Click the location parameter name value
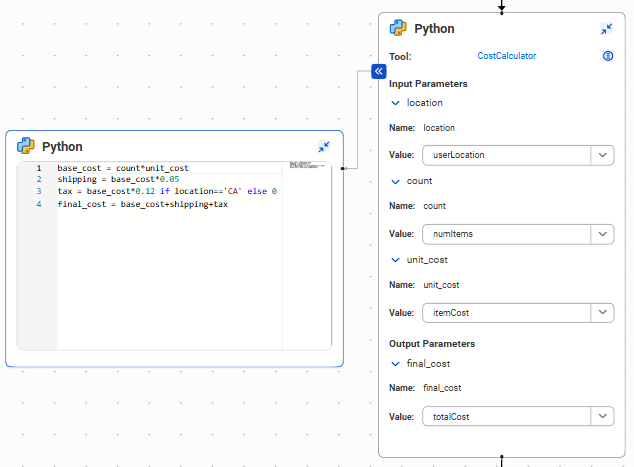This screenshot has width=634, height=467. tap(439, 128)
